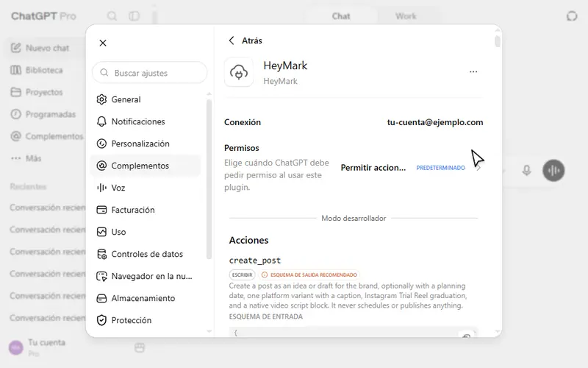Click the Buscar ajustes search field

(x=150, y=73)
